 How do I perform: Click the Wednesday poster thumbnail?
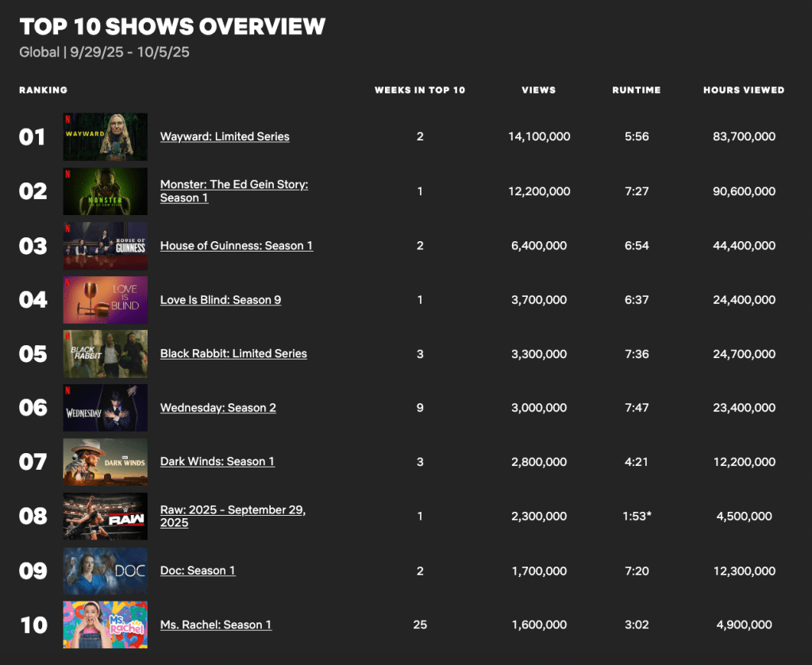pyautogui.click(x=105, y=408)
